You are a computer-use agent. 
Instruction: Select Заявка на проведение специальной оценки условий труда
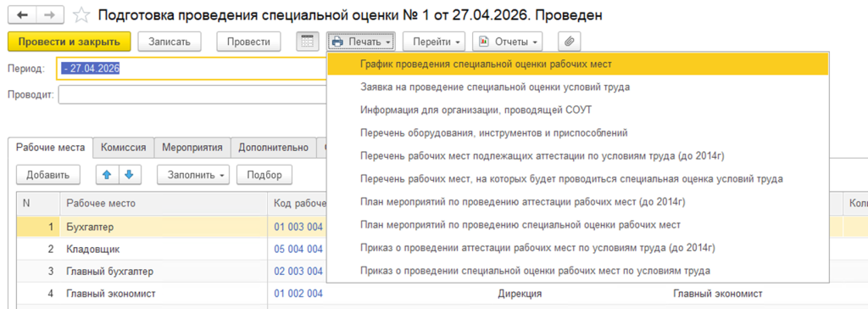(x=578, y=87)
